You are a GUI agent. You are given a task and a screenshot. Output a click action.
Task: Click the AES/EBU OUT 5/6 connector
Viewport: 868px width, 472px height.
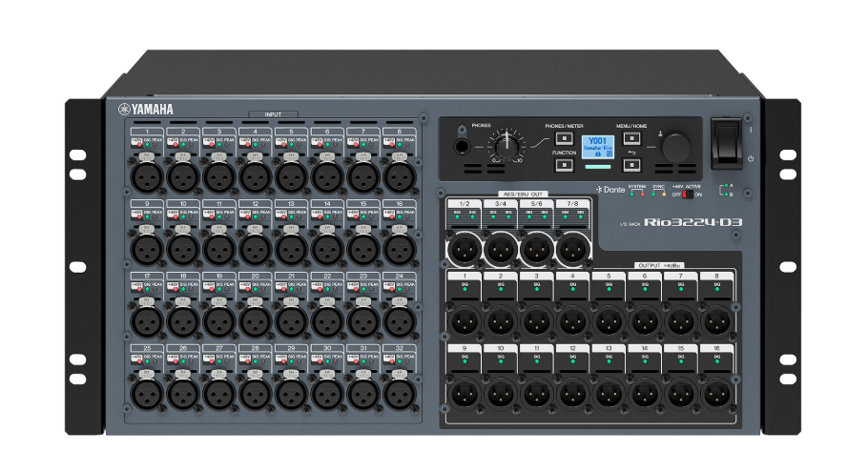tap(536, 250)
